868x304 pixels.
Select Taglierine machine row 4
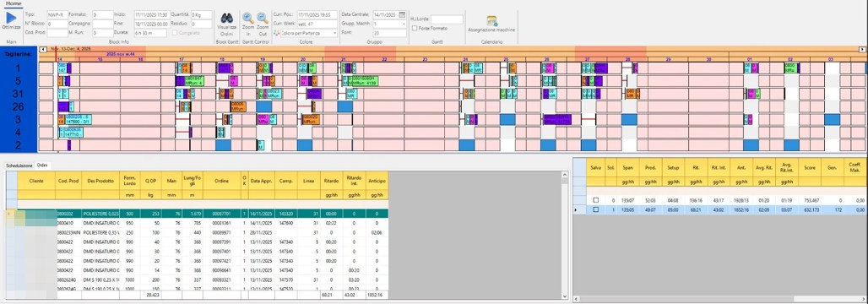[19, 133]
